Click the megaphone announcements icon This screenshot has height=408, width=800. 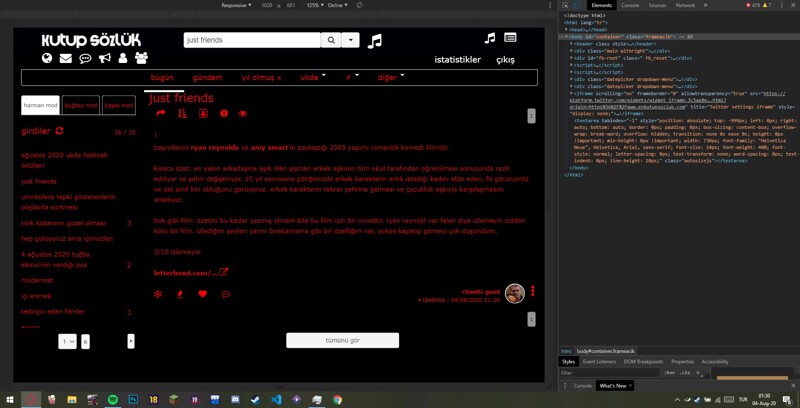(105, 58)
